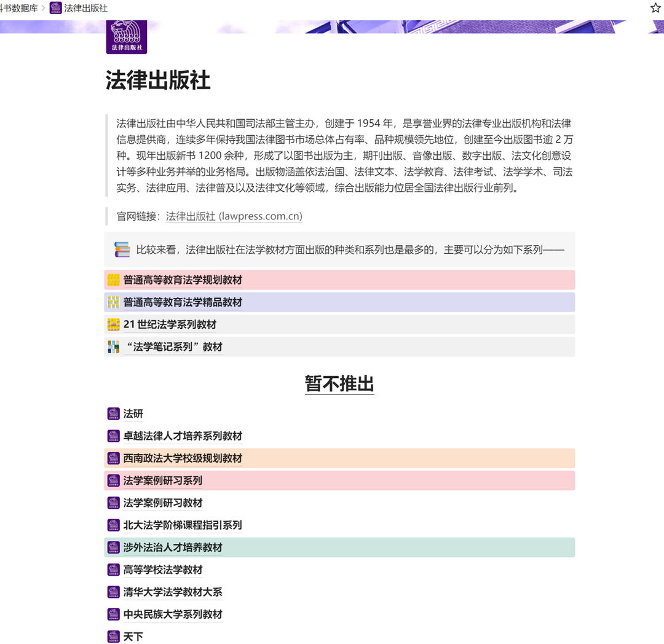Click icon beside 西南政法大学校级规划教材
This screenshot has width=664, height=644.
pyautogui.click(x=114, y=458)
